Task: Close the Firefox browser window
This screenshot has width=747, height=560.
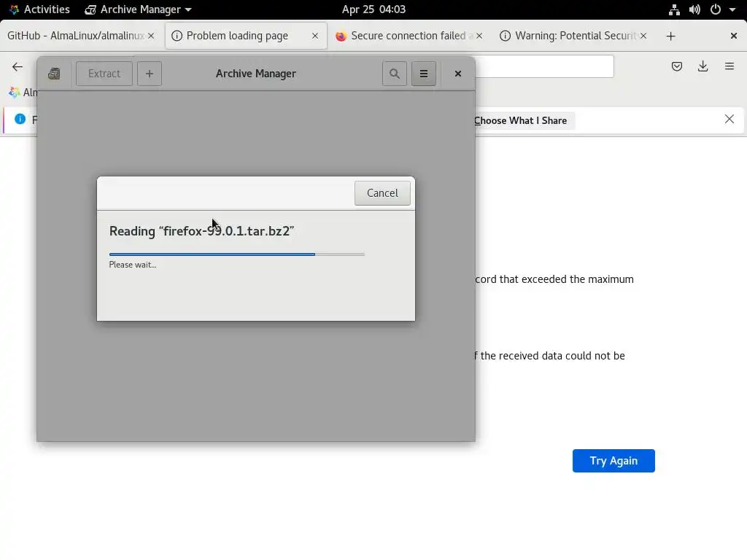Action: [x=734, y=36]
